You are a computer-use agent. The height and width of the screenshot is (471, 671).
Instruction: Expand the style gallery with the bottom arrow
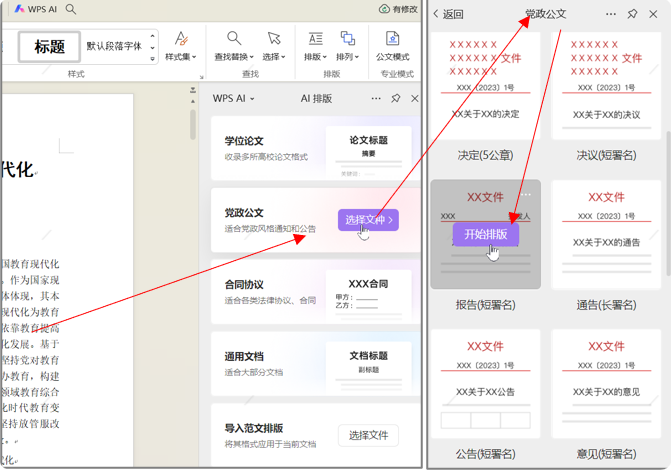click(x=153, y=59)
